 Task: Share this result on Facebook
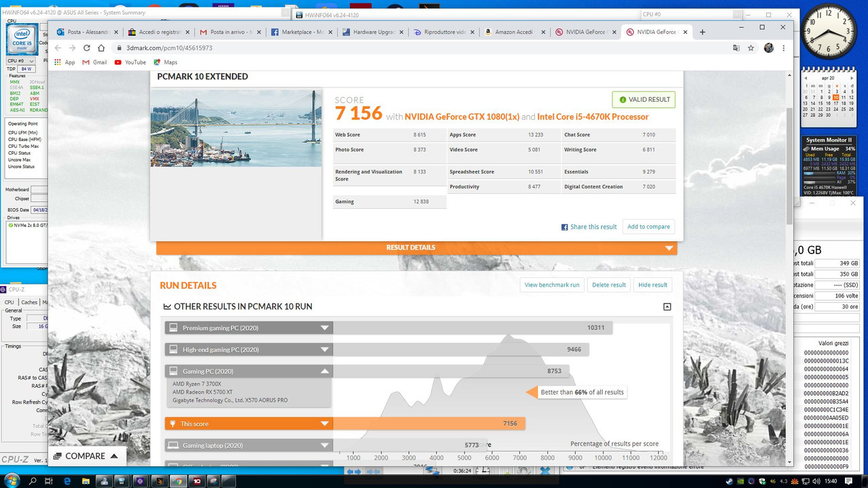[x=589, y=227]
